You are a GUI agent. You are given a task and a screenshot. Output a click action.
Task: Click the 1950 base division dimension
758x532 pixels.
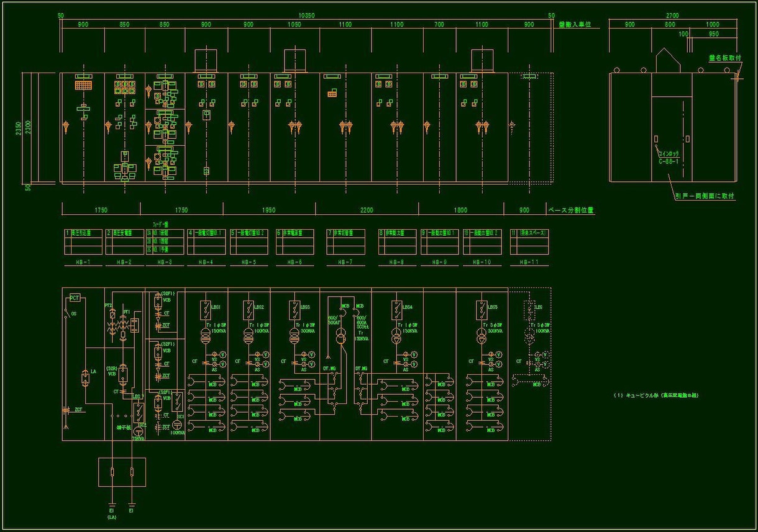269,210
